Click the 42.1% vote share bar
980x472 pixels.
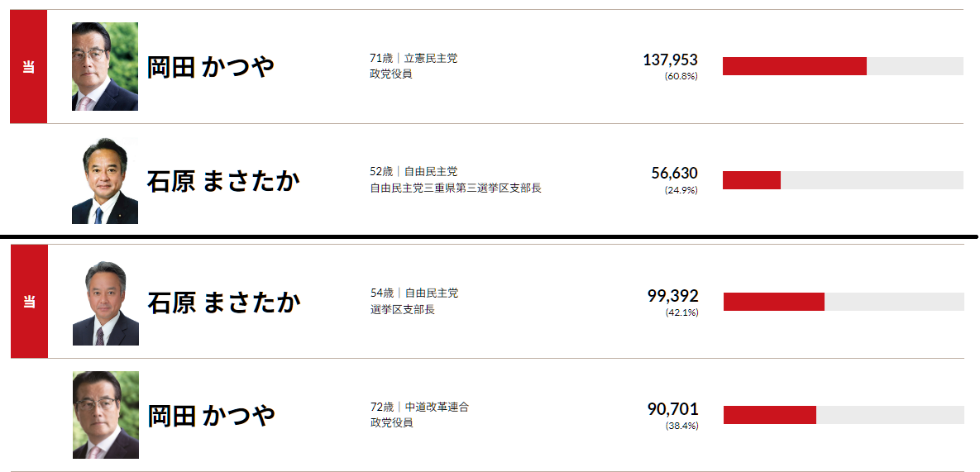click(844, 302)
